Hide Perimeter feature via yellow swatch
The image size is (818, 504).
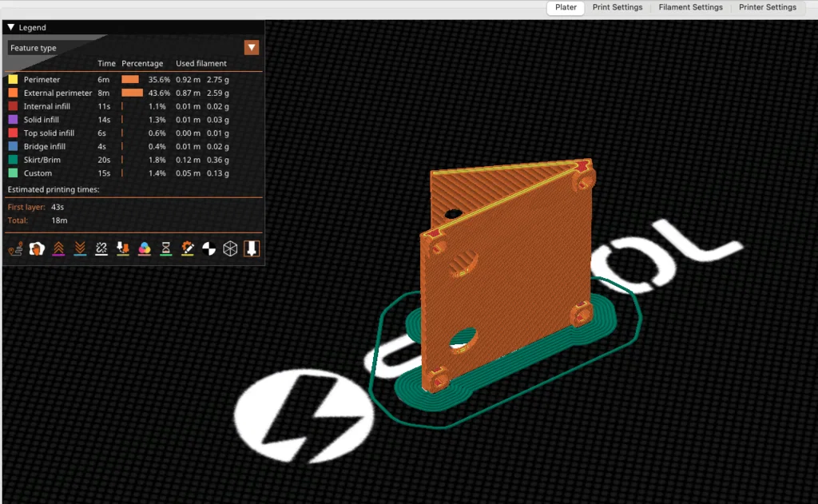click(x=13, y=79)
